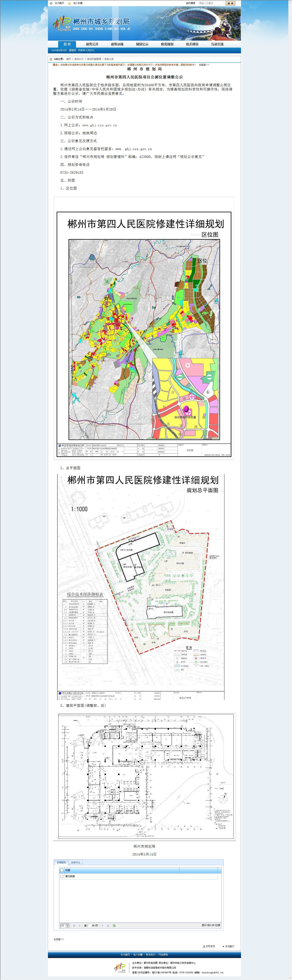The width and height of the screenshot is (292, 980).
Task: Click the 关闭窗口 link
Action: coord(228,946)
